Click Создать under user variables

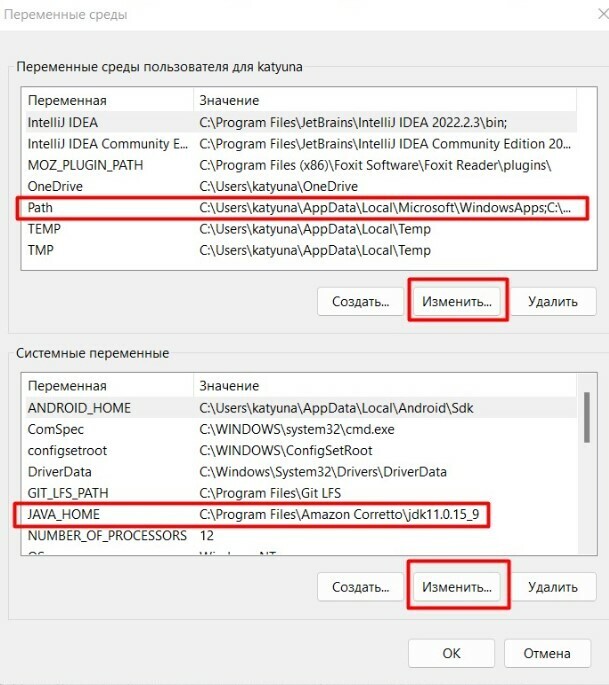pyautogui.click(x=361, y=300)
